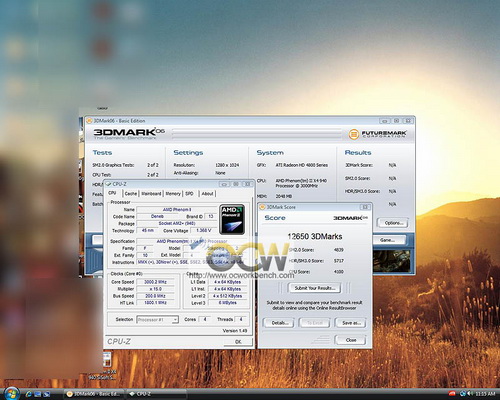Select the CPU tab in CPU-Z

click(x=112, y=193)
